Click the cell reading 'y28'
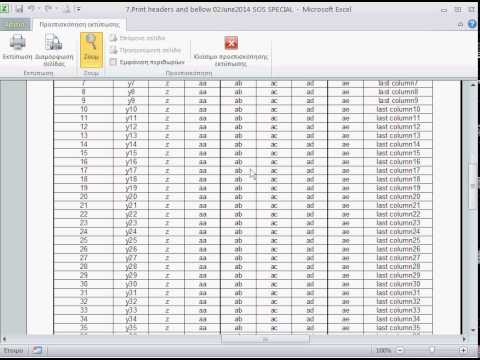The image size is (480, 360). pyautogui.click(x=131, y=267)
